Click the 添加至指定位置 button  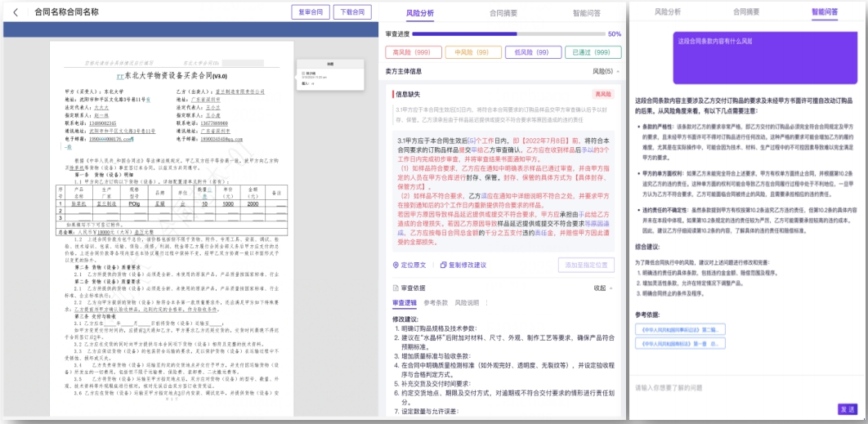(x=586, y=266)
